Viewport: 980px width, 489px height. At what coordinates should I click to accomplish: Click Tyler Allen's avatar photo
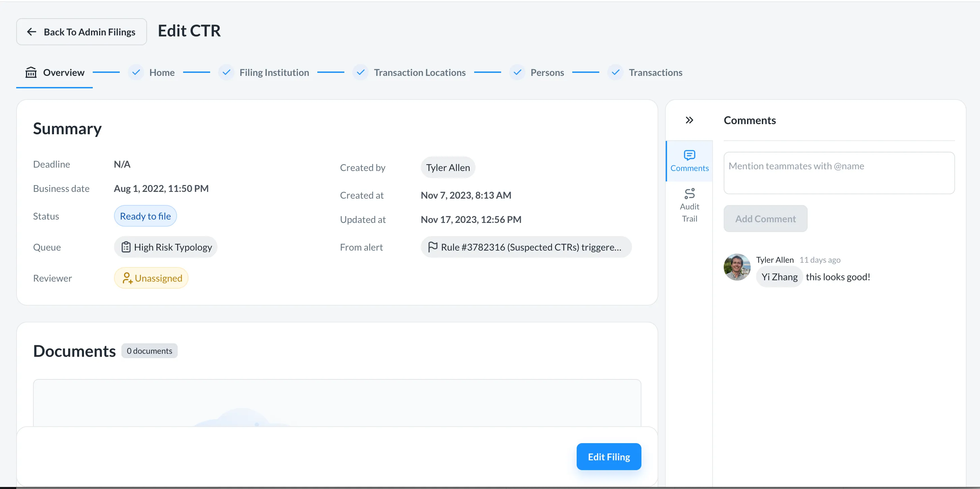pos(737,267)
